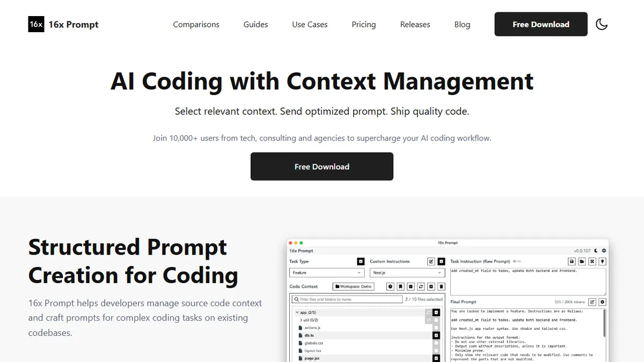Click the file icon of page.jsx
Screen dimensions: 644x362
point(301,358)
